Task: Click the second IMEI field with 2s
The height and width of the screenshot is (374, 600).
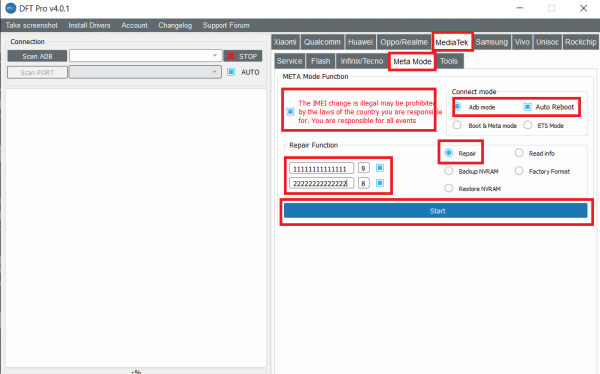Action: pos(321,183)
